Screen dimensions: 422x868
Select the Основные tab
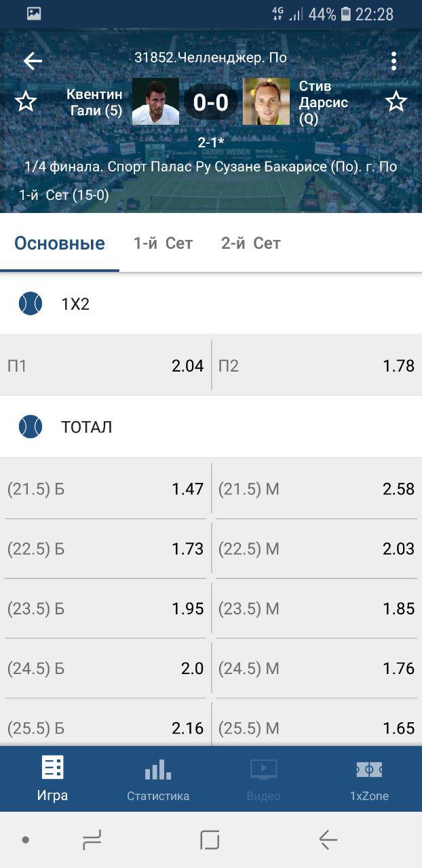[x=60, y=243]
